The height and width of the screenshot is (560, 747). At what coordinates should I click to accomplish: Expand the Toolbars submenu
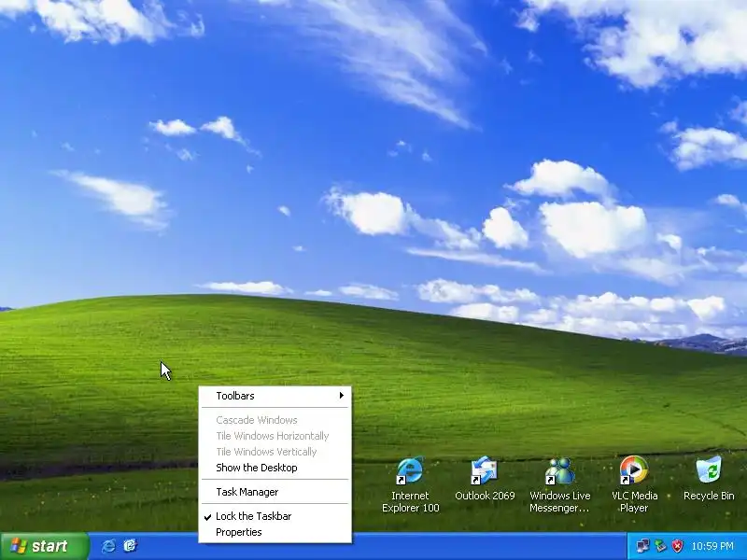[x=275, y=396]
